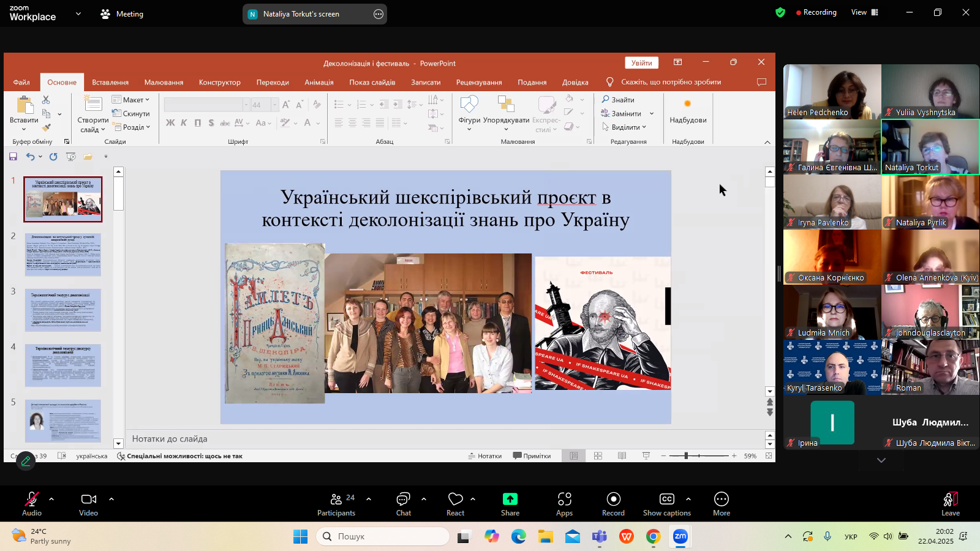Unmute the Audio microphone

coord(31,500)
